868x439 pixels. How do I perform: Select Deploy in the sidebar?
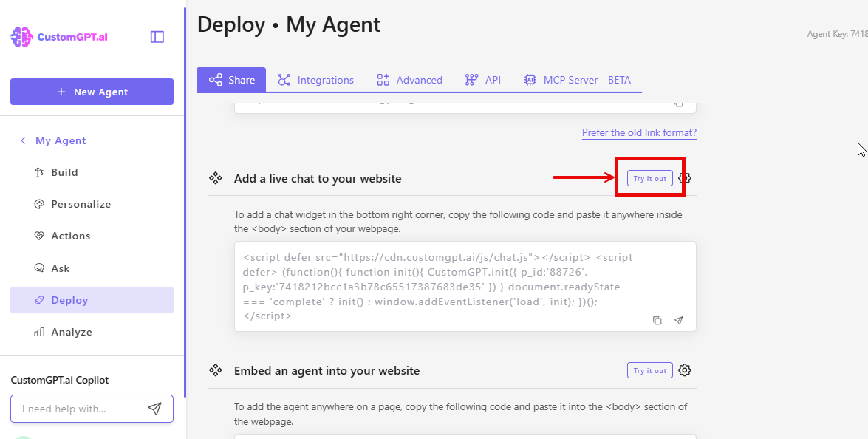point(92,300)
